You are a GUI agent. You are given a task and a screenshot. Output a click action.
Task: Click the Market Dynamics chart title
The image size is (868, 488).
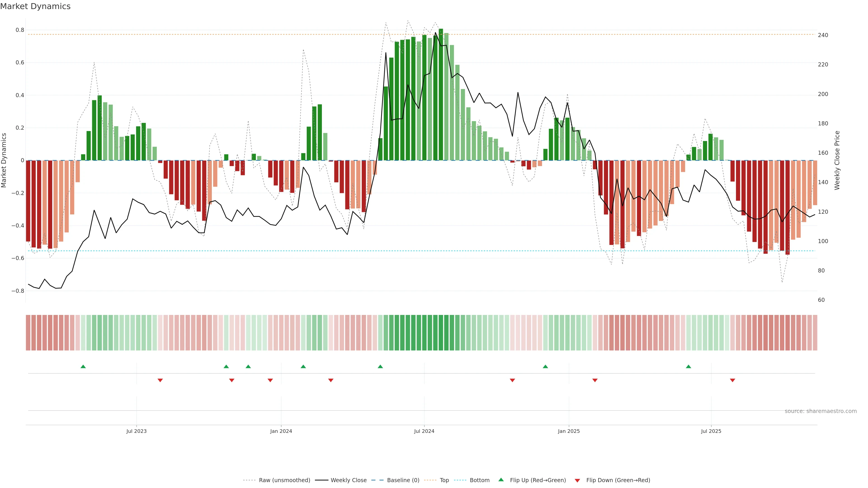coord(35,6)
